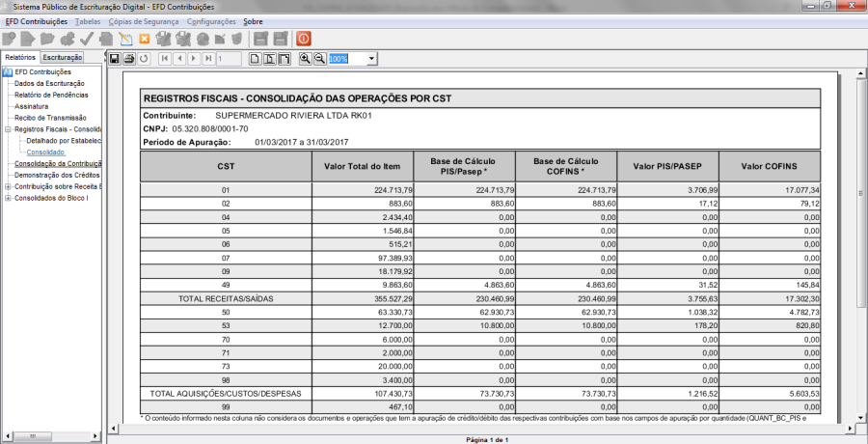
Task: Click the page number input field
Action: click(x=230, y=58)
